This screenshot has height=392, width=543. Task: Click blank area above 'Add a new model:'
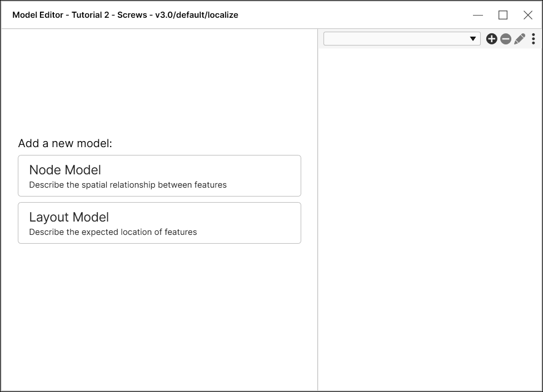[x=159, y=83]
